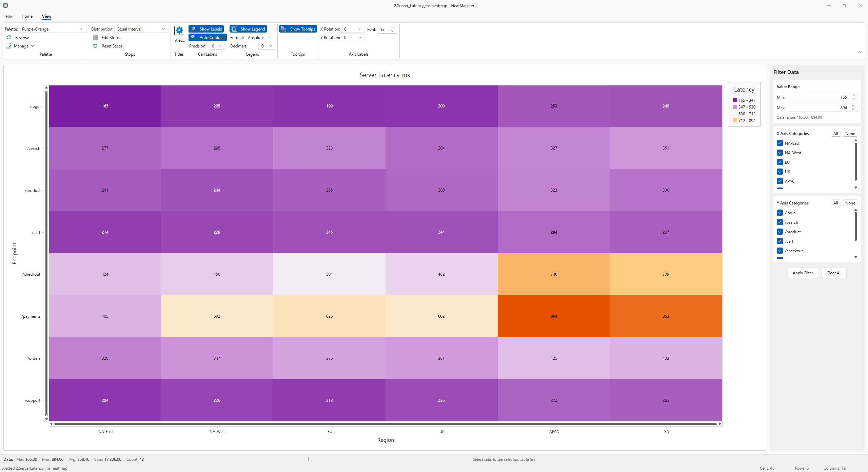
Task: Uncheck the /checkout y-axis category
Action: (780, 251)
